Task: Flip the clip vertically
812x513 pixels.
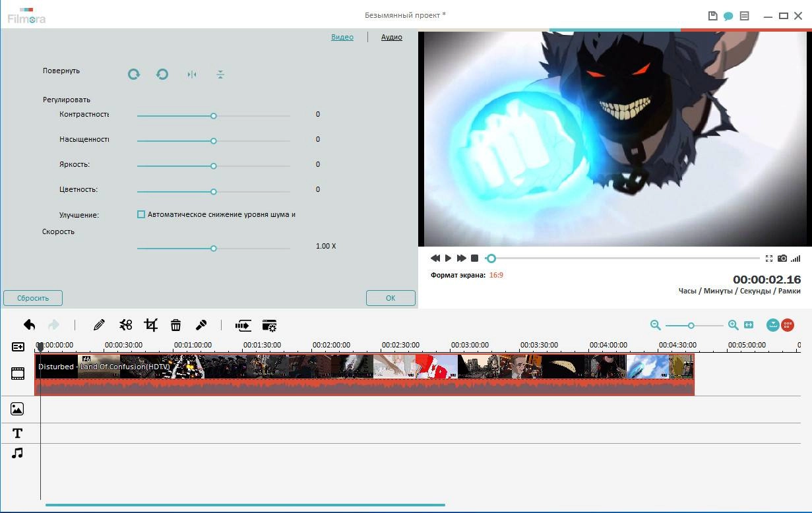Action: pos(220,75)
